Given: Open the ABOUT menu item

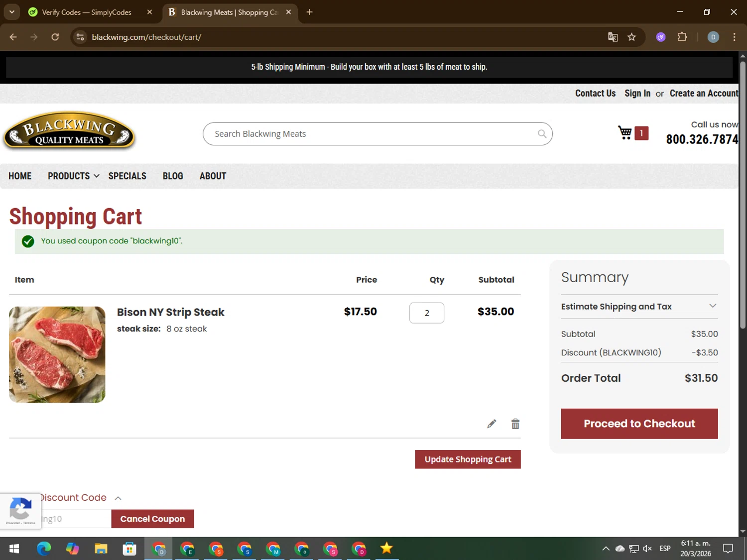Looking at the screenshot, I should coord(213,176).
